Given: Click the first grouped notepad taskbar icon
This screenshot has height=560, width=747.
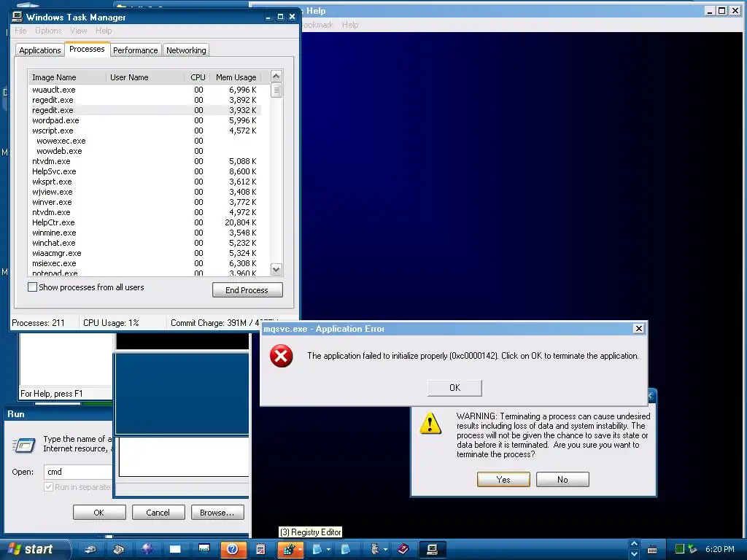Looking at the screenshot, I should click(x=317, y=550).
